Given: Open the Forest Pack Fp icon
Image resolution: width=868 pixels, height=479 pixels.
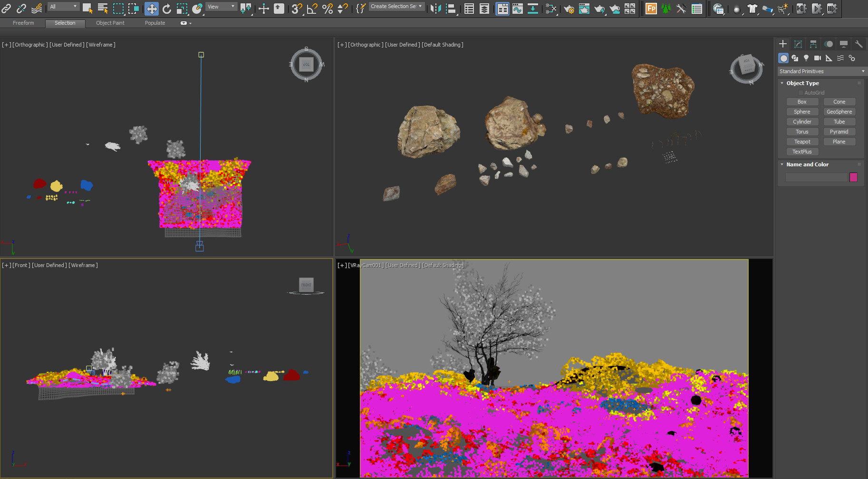Looking at the screenshot, I should 651,8.
